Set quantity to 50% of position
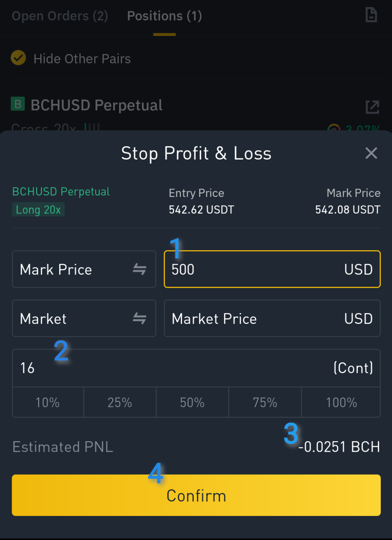The image size is (392, 540). pyautogui.click(x=192, y=402)
